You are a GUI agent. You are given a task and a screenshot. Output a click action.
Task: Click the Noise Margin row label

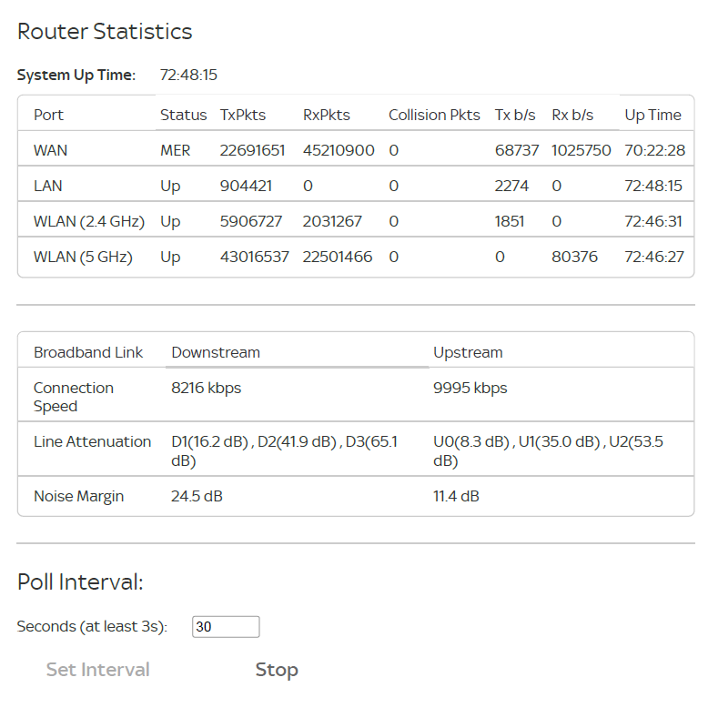[x=78, y=496]
